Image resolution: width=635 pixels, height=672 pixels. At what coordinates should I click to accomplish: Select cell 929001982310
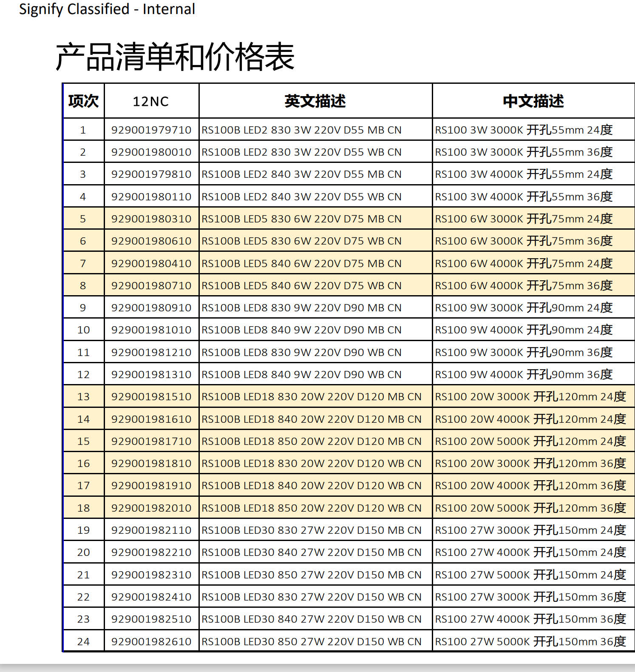pyautogui.click(x=151, y=575)
